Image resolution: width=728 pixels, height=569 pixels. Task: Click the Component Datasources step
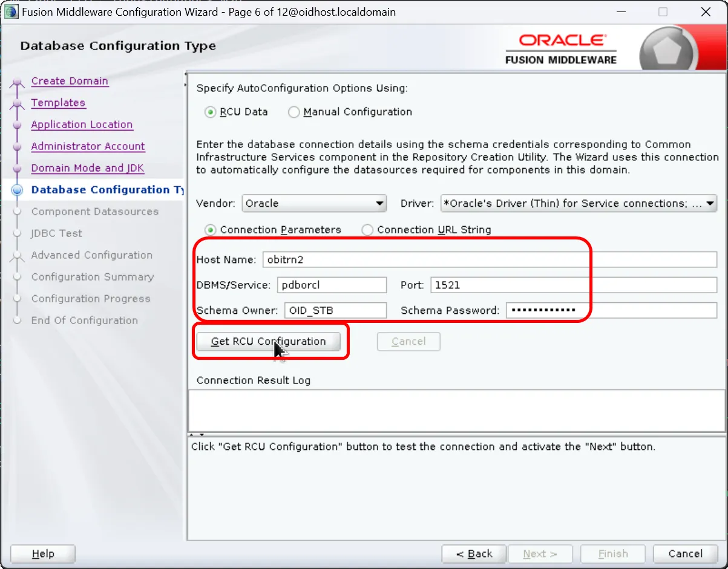(94, 212)
